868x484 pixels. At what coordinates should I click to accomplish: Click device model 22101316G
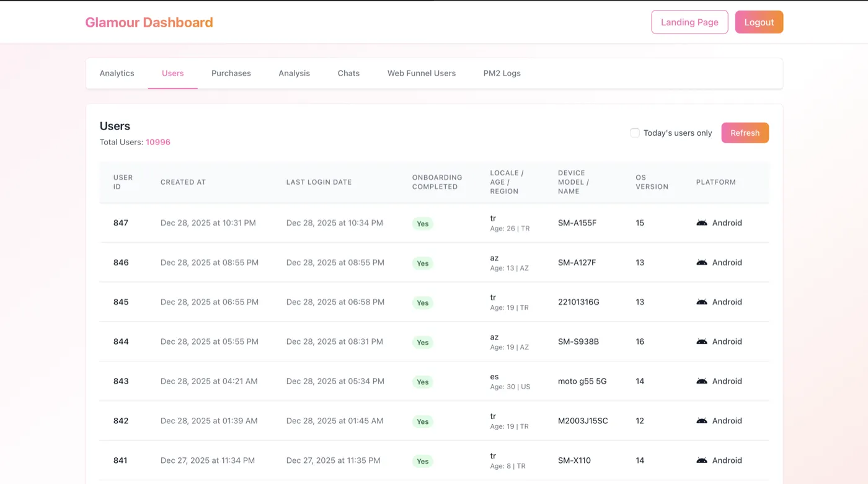tap(578, 302)
